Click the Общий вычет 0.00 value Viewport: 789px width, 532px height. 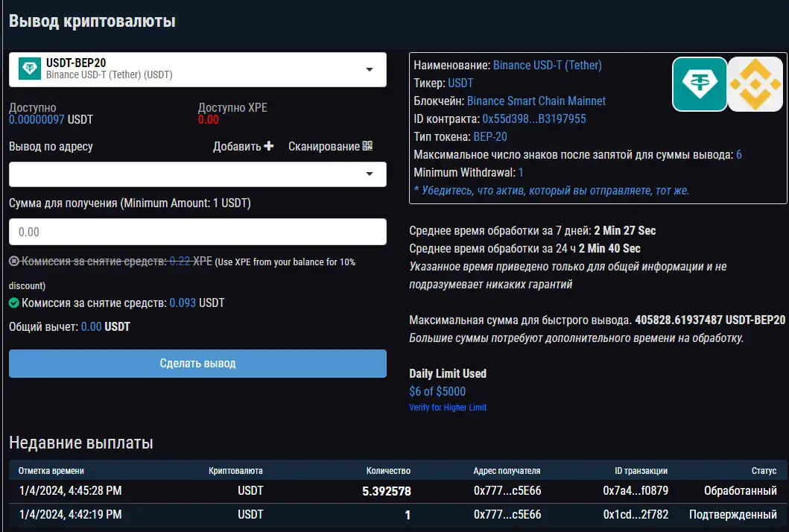click(91, 327)
